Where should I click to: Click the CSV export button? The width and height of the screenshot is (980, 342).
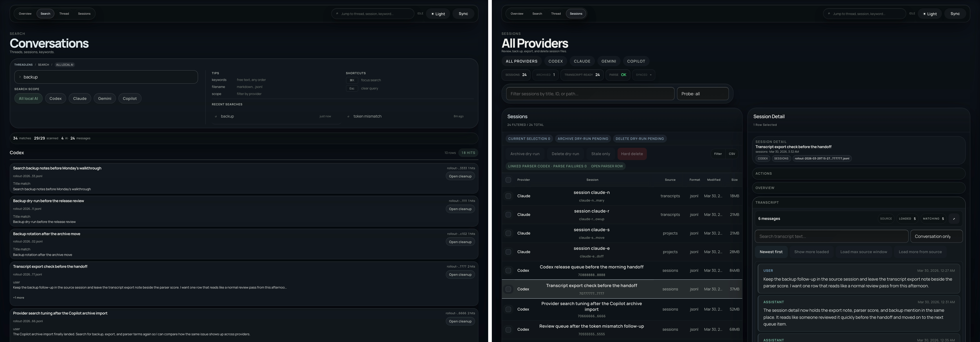(x=732, y=154)
